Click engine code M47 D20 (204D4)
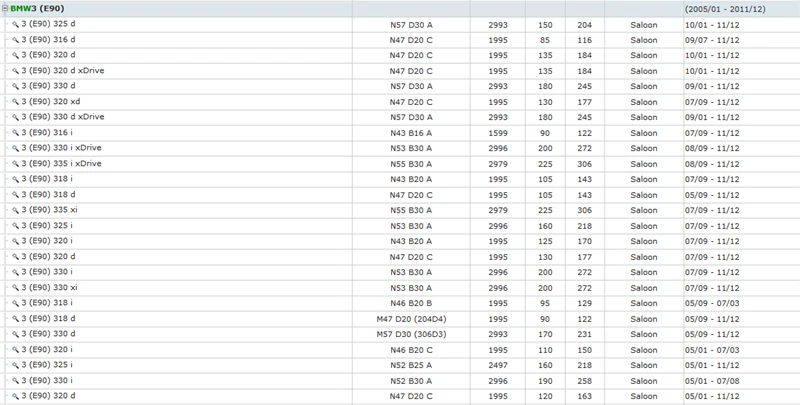 (411, 319)
